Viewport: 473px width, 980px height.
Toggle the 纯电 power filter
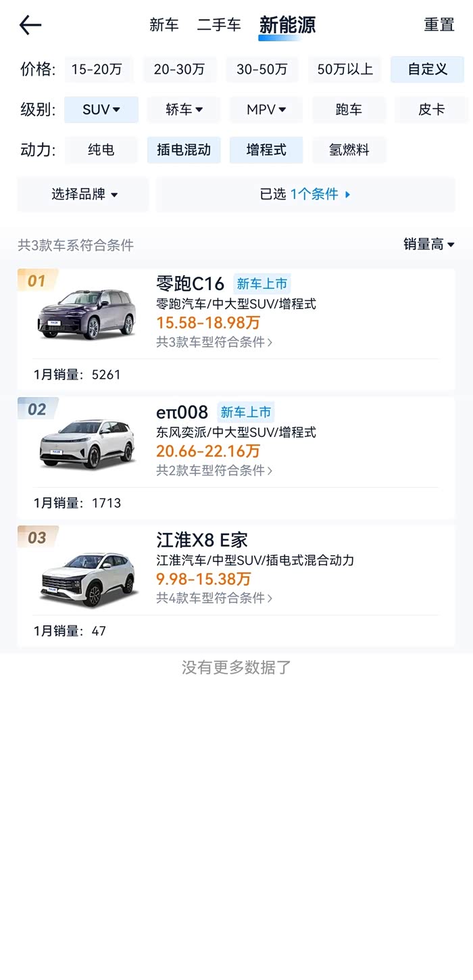pos(101,150)
